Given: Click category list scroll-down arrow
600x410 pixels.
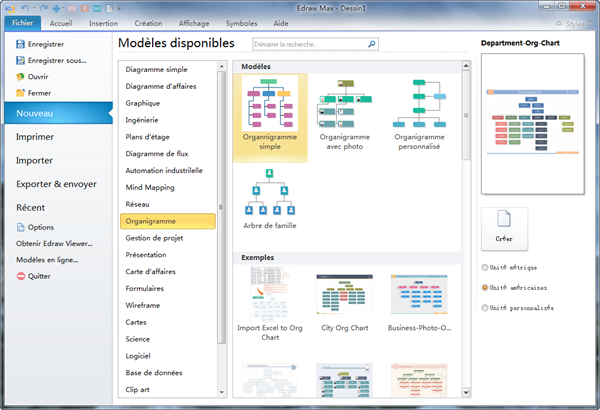Looking at the screenshot, I should [x=222, y=392].
